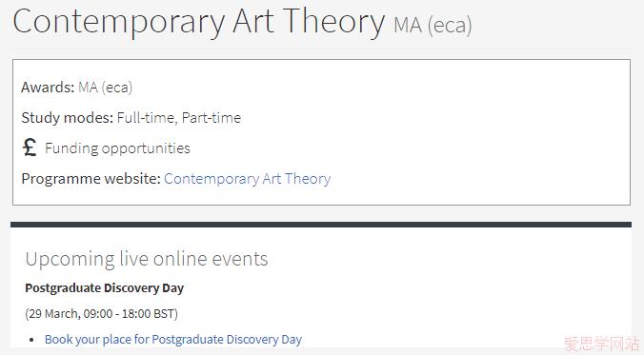Click the MA (eca) awards value
644x355 pixels.
105,88
